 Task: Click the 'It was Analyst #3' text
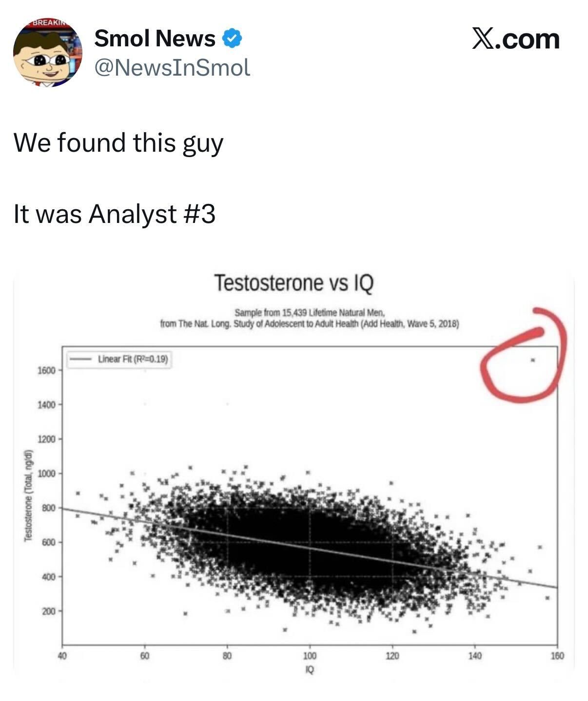tap(115, 214)
